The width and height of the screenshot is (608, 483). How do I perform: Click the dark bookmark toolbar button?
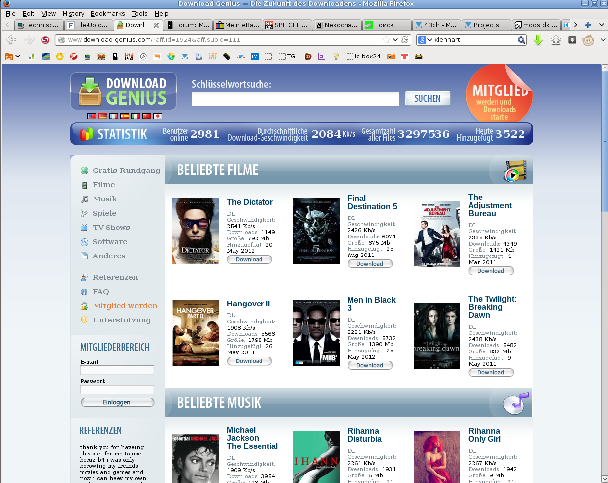click(572, 40)
